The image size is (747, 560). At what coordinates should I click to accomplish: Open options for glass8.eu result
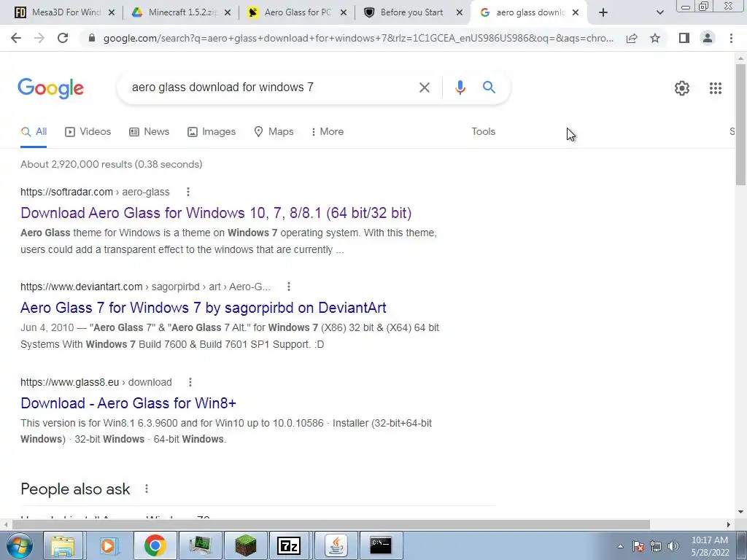190,382
